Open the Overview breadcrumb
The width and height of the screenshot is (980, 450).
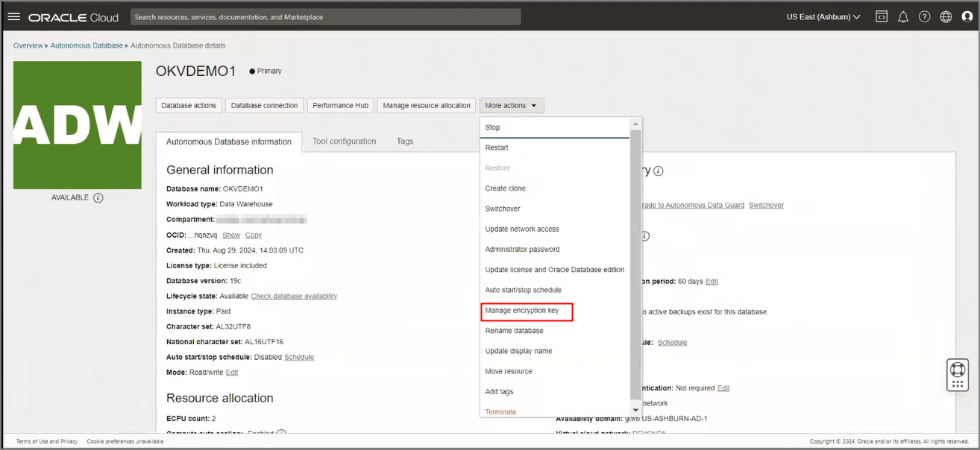[28, 45]
